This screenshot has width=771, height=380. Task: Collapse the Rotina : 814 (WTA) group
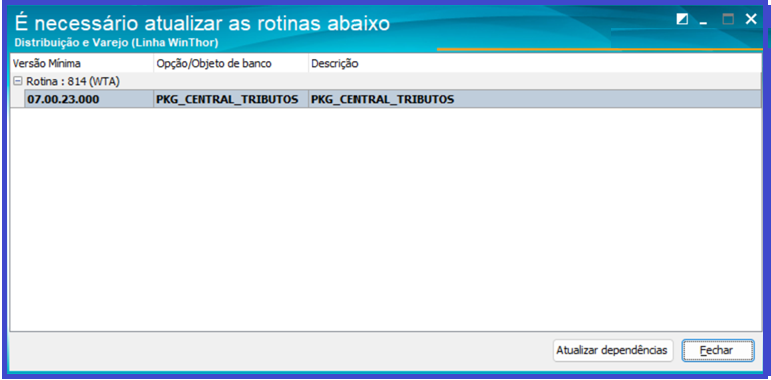[18, 81]
